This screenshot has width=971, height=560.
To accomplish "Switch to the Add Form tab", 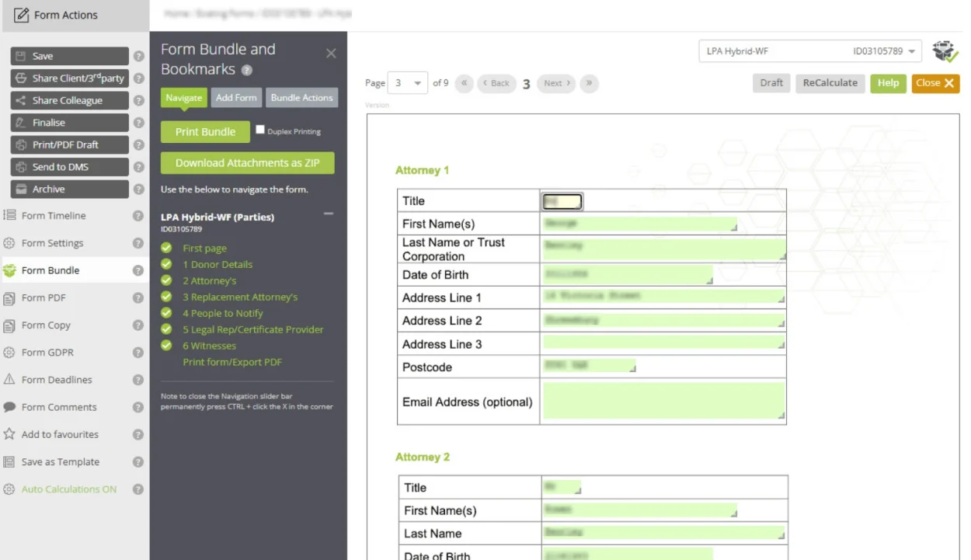I will tap(235, 97).
